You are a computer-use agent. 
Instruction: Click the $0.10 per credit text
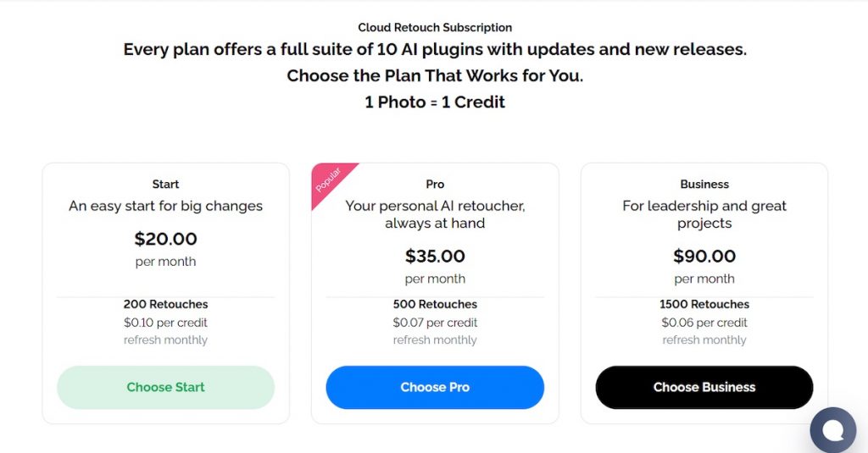(165, 323)
